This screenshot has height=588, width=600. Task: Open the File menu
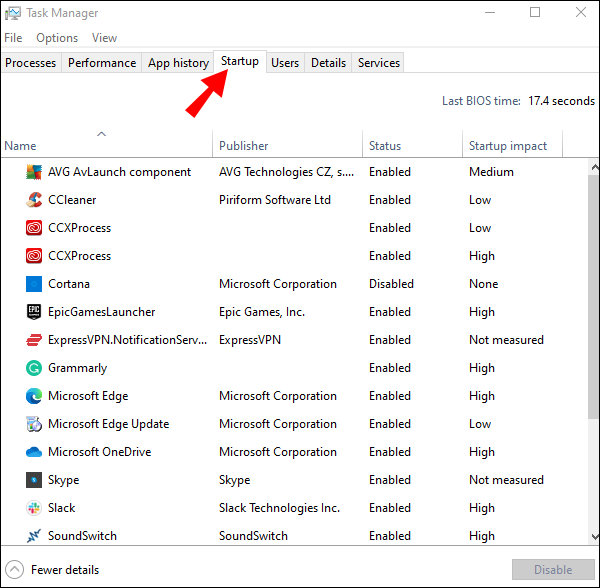pos(13,38)
